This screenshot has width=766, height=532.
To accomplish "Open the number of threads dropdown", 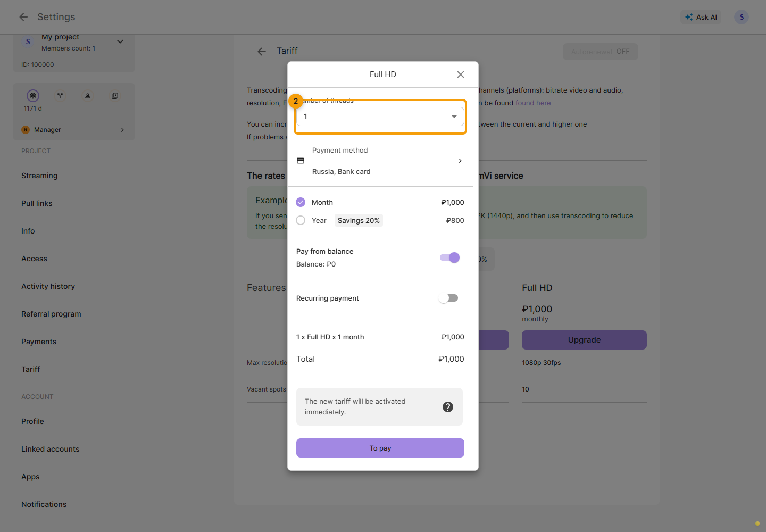I will click(380, 117).
